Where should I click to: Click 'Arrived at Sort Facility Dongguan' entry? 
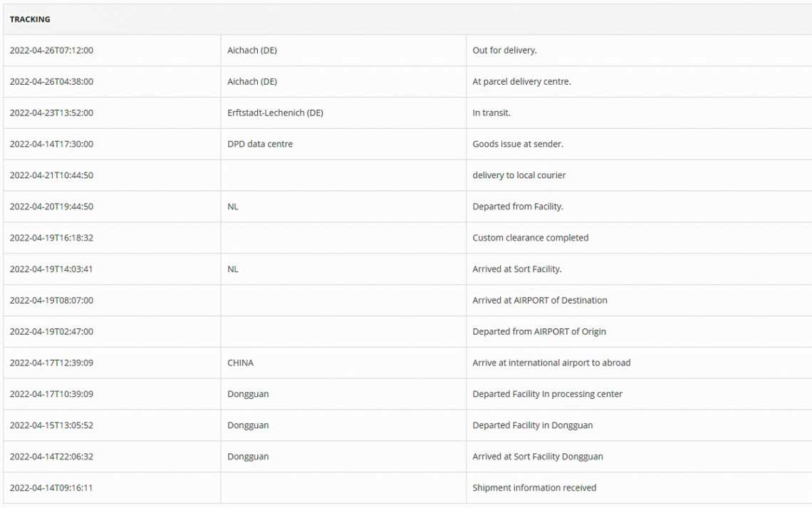538,457
